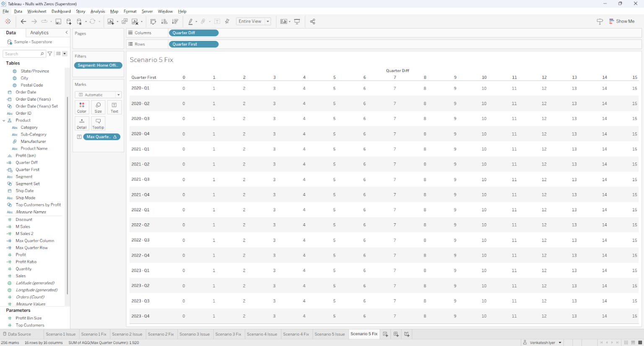Click the Color button on Marks card
This screenshot has width=644, height=346.
point(82,107)
